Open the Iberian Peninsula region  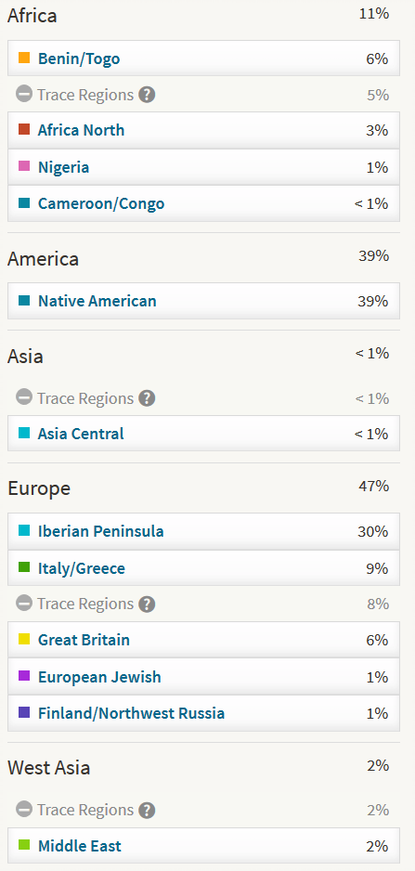[101, 531]
